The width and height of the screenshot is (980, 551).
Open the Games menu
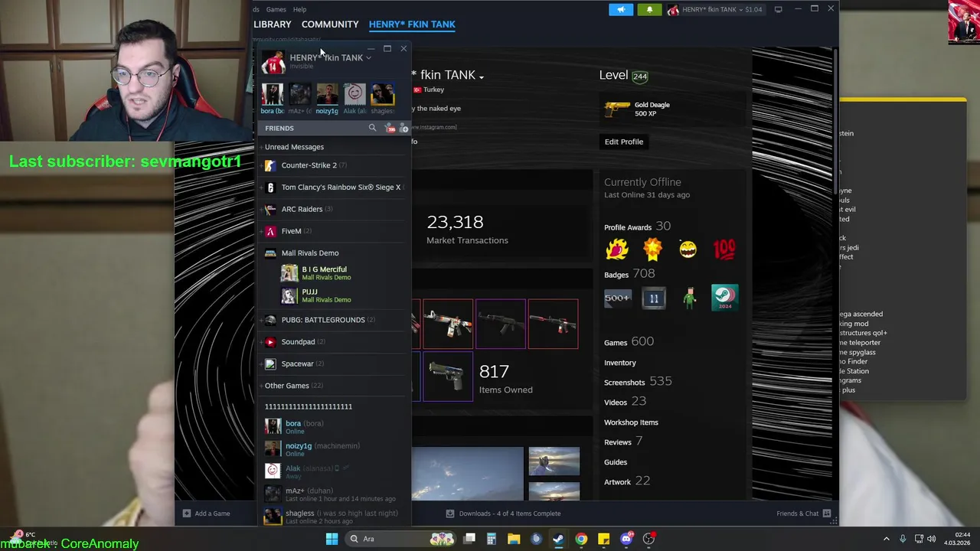276,9
